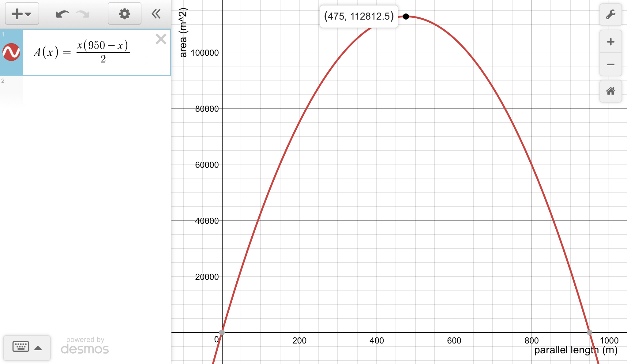Click the maximum point on the parabola
Screen dimensions: 627x364
click(406, 17)
